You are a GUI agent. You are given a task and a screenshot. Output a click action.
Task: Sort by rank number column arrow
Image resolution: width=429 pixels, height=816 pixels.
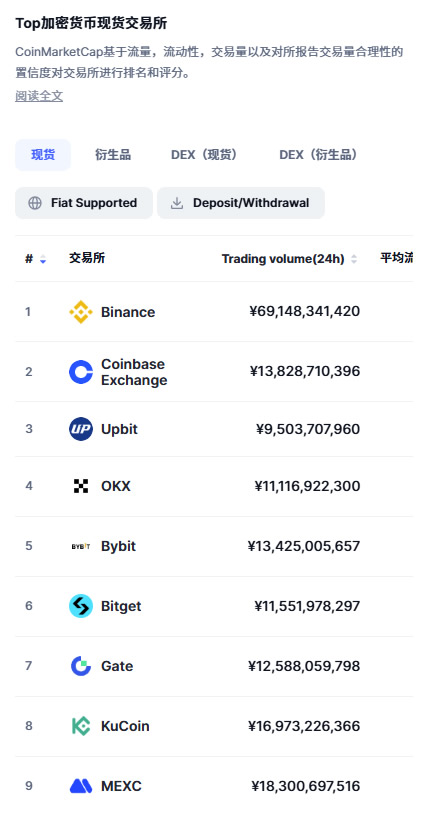pos(43,259)
